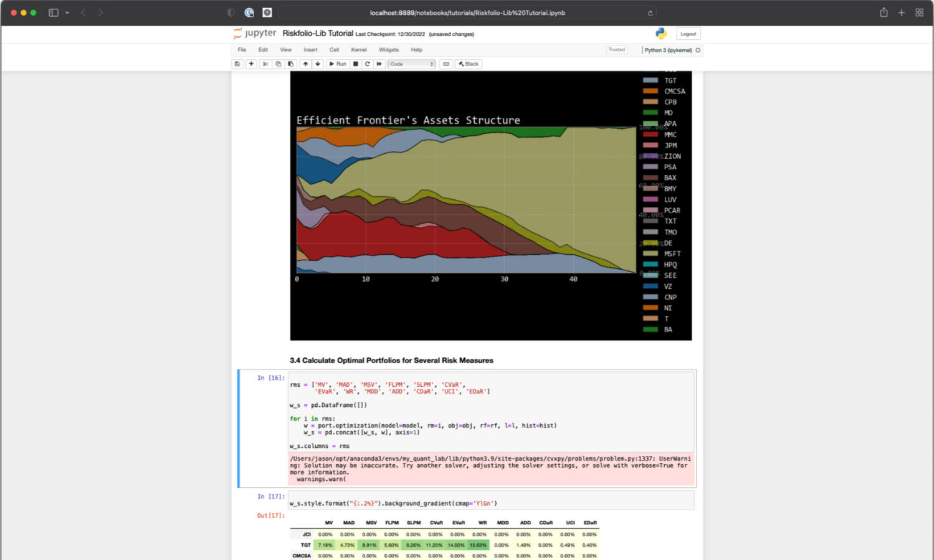Viewport: 934px width, 560px height.
Task: Open the cell type Code dropdown
Action: 411,64
